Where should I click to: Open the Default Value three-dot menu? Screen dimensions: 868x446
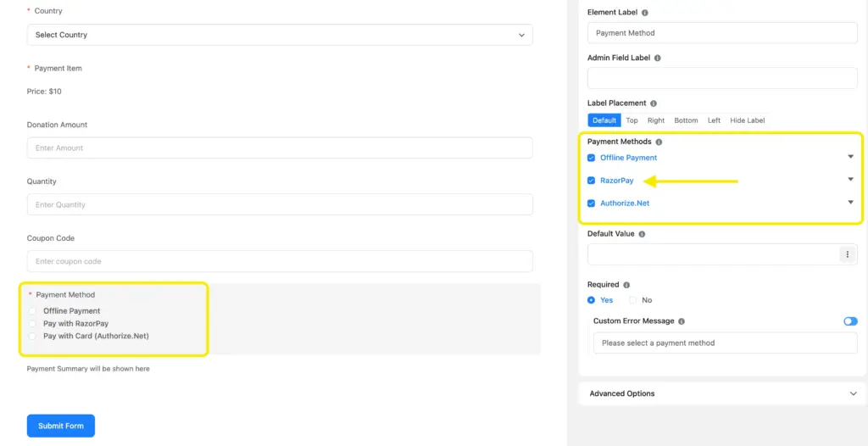(x=847, y=254)
